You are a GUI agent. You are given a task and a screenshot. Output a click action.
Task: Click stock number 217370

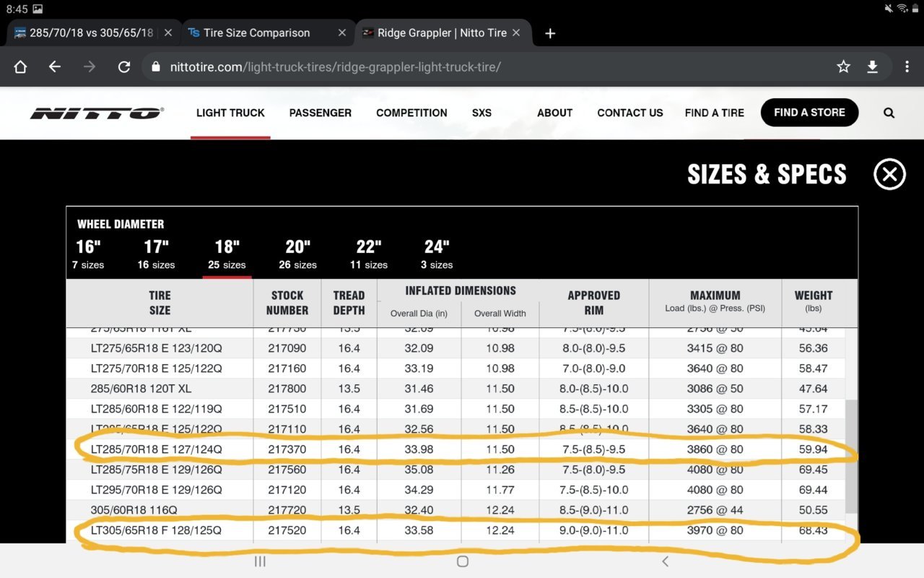287,449
